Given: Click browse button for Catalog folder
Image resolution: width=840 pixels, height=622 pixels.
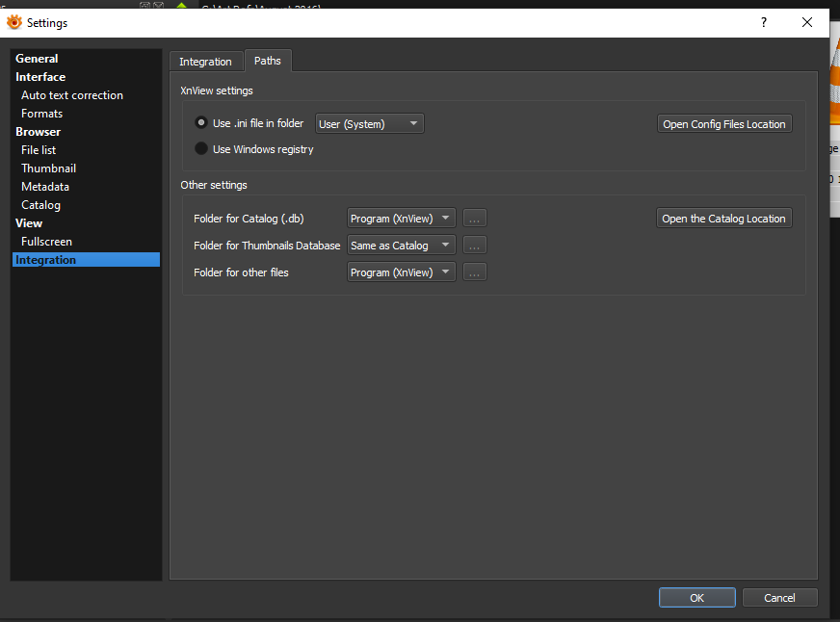Looking at the screenshot, I should (474, 219).
